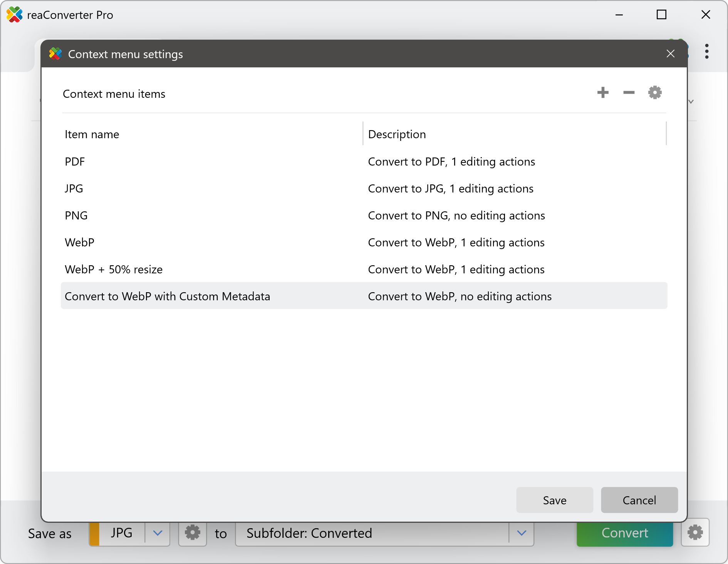Screen dimensions: 728x564
Task: Expand the JPG format dropdown
Action: [x=158, y=533]
